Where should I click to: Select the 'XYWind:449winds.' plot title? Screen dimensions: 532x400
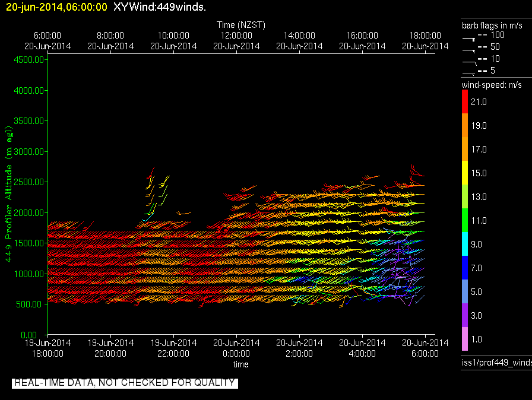pyautogui.click(x=160, y=7)
